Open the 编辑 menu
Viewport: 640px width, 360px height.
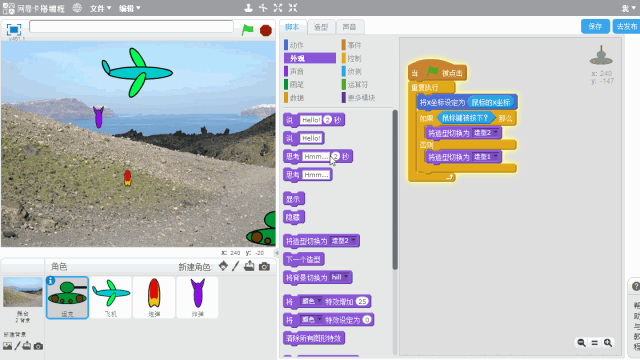(130, 8)
